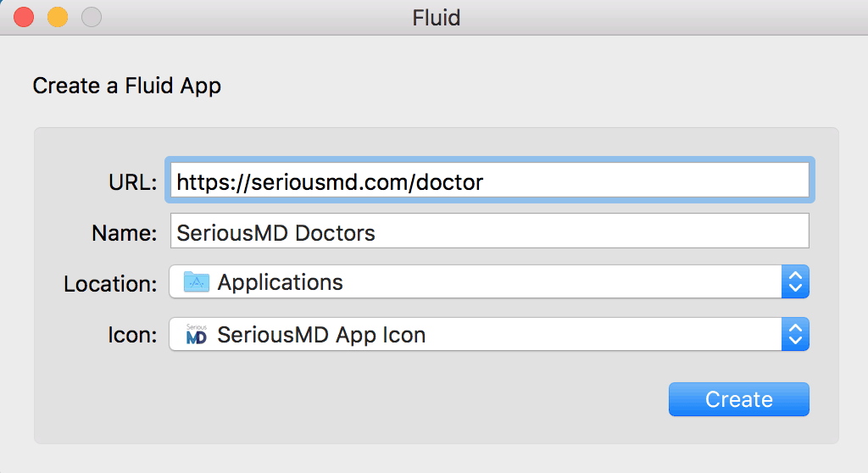Place cursor after 'Doctors' in Name field

(x=377, y=232)
